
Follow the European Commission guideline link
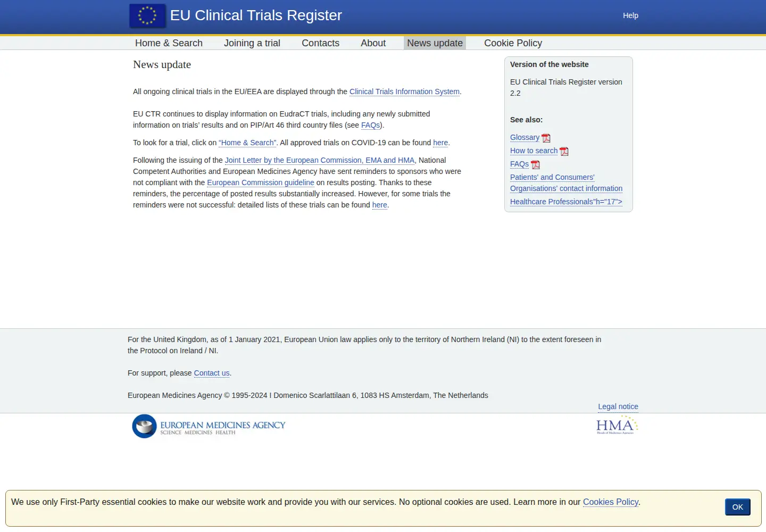click(261, 182)
